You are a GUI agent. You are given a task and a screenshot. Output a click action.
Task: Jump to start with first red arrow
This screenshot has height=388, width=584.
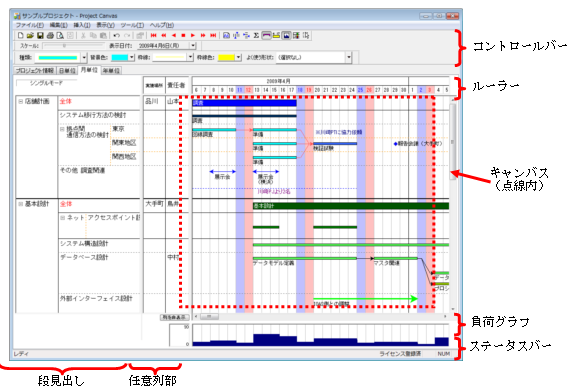pyautogui.click(x=153, y=35)
